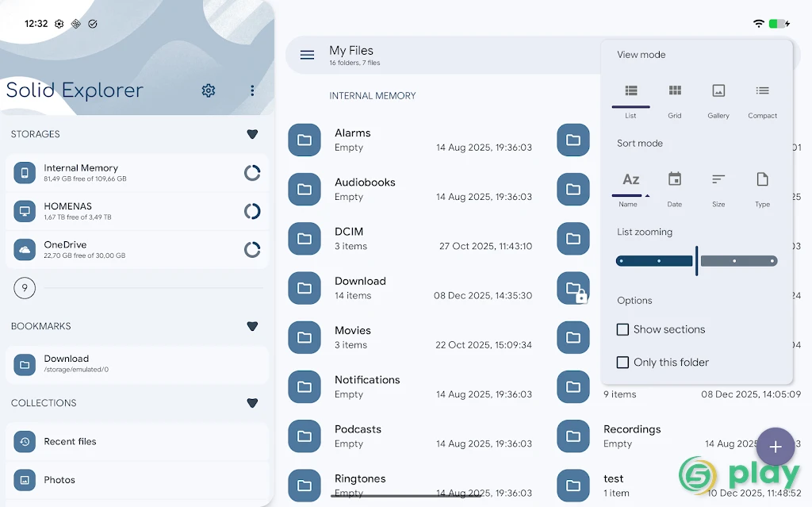Open Solid Explorer settings gear

point(209,90)
